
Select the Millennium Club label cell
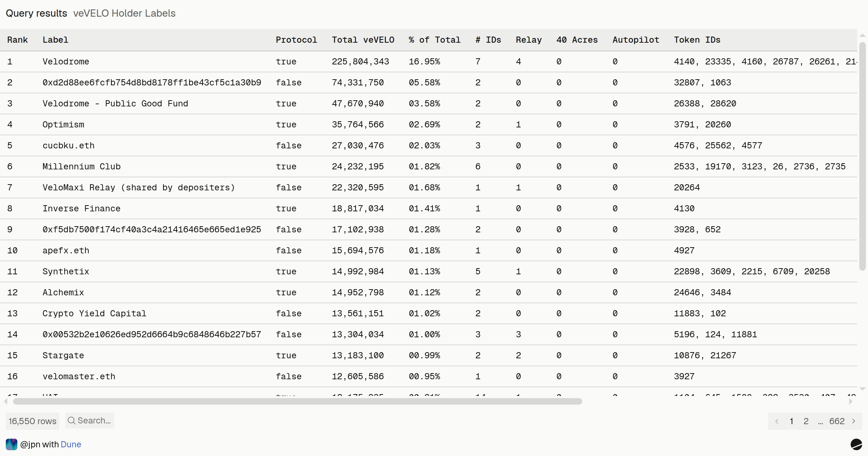tap(81, 166)
